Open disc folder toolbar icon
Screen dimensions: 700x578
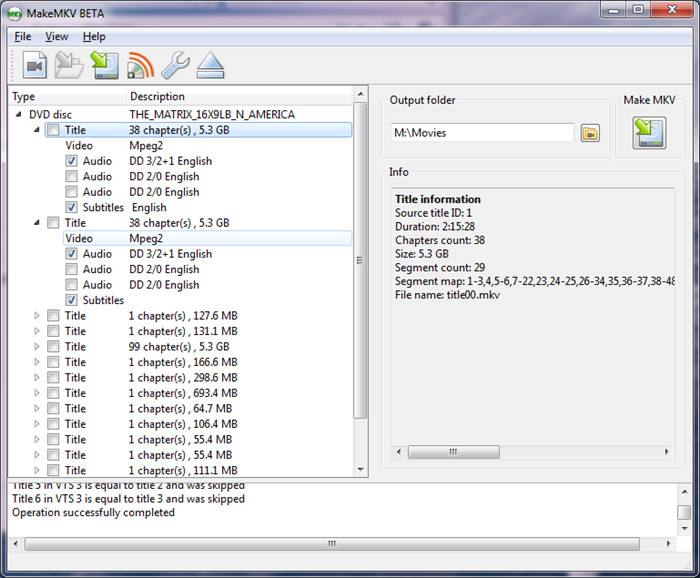[68, 66]
